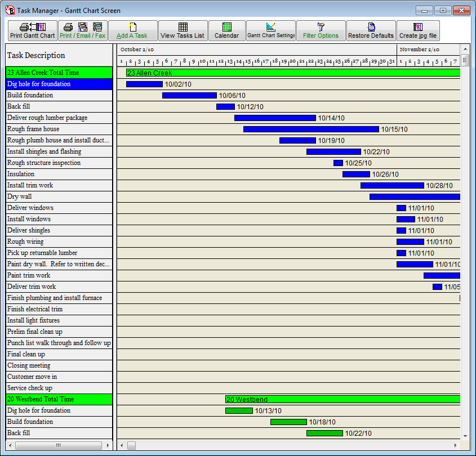Select the Closing meeting task row
The height and width of the screenshot is (456, 476).
[x=59, y=365]
